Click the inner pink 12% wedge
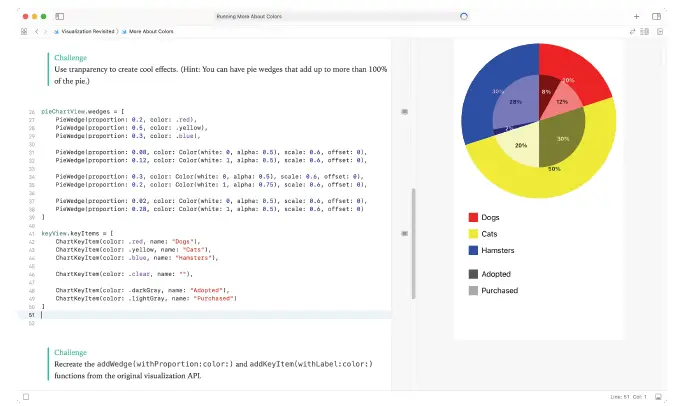675x406 pixels. coord(563,103)
